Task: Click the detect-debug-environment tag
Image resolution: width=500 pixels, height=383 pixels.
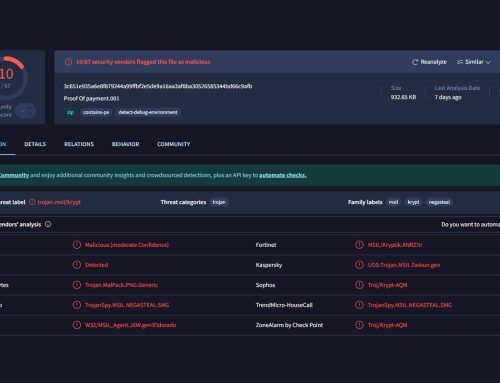Action: point(148,112)
